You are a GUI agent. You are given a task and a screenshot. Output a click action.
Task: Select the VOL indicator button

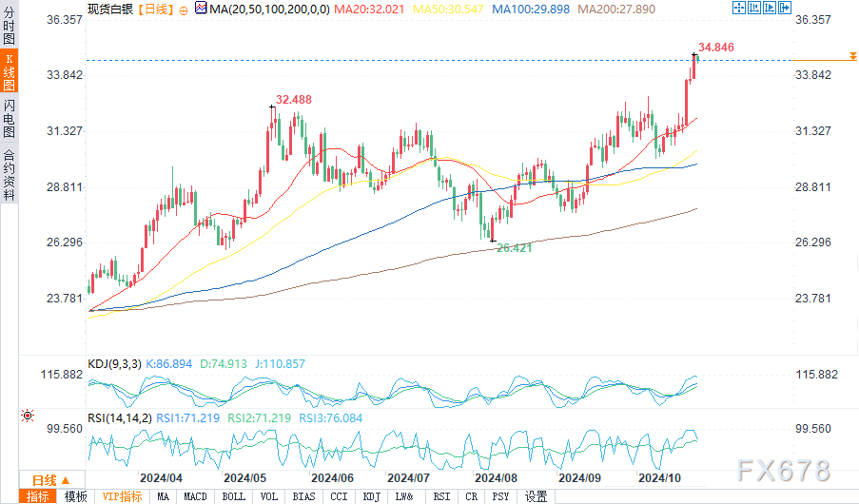269,496
